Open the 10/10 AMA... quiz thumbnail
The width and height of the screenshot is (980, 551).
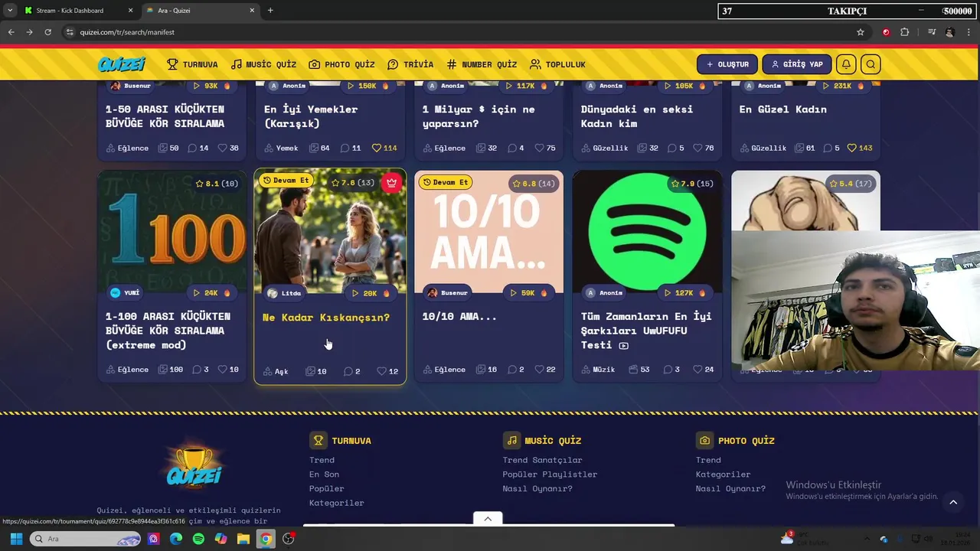(x=488, y=232)
